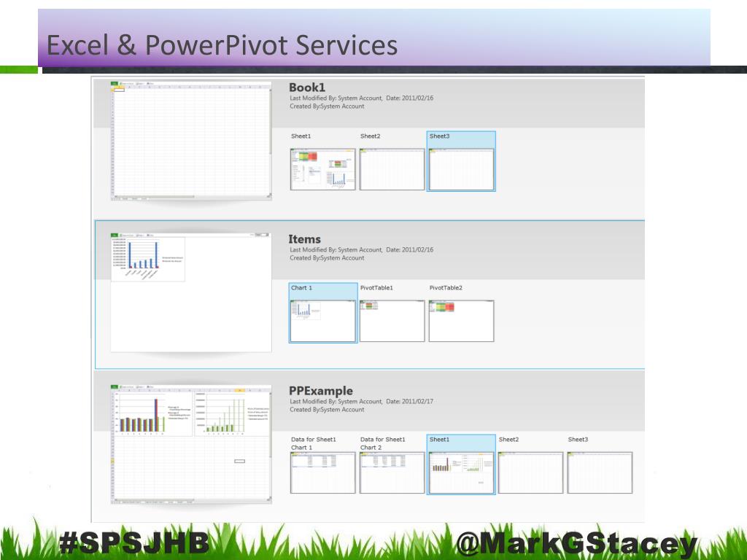Select the PivotTable2 thumbnail
Viewport: 747px width, 560px height.
pos(461,321)
